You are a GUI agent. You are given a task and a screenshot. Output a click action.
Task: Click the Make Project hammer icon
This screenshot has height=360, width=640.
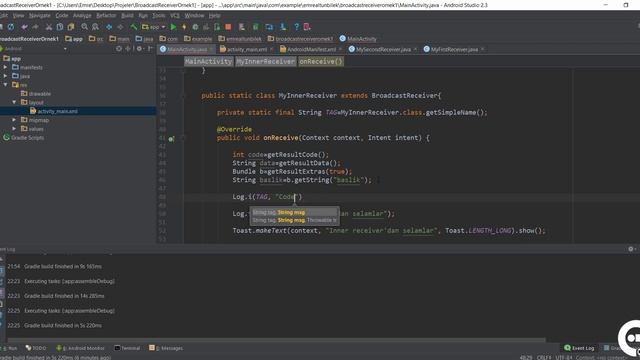point(133,27)
